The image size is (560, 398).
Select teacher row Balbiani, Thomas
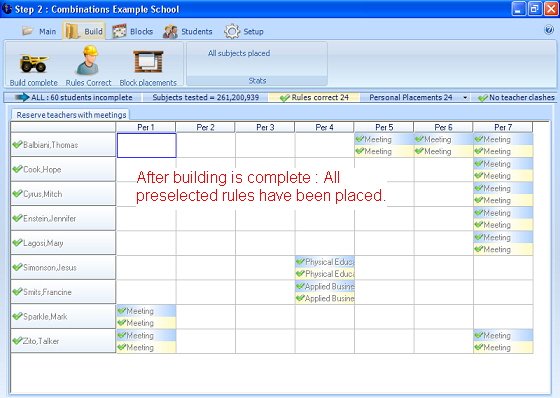(63, 145)
